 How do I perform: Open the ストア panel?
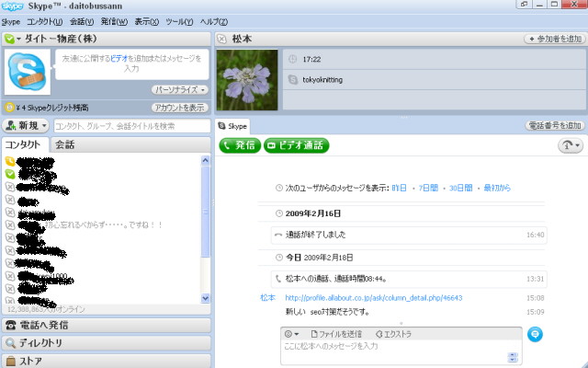(107, 361)
